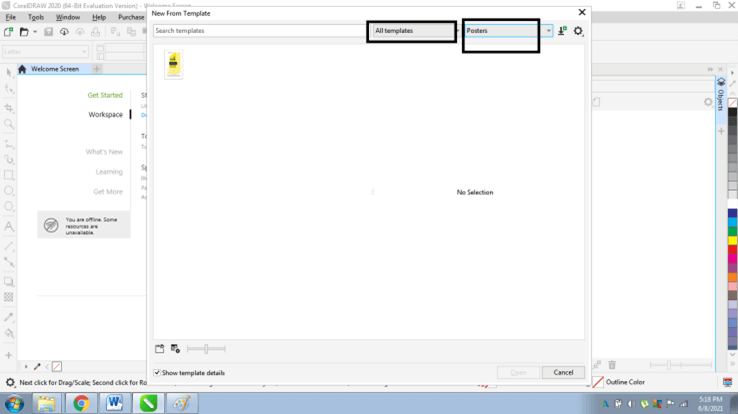Open Get Started in Welcome Screen

point(105,95)
